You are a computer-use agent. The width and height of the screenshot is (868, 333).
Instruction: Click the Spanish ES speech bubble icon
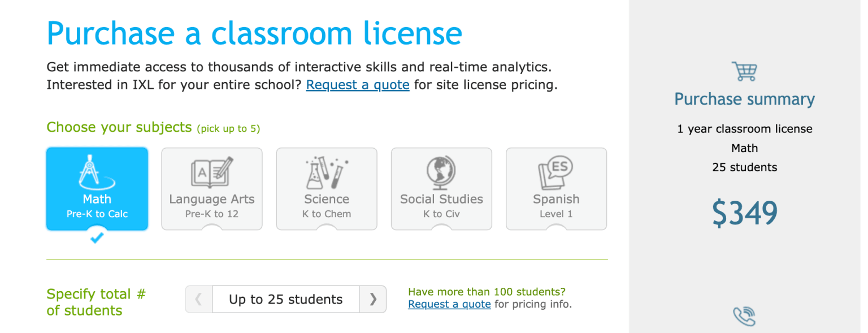tap(556, 172)
